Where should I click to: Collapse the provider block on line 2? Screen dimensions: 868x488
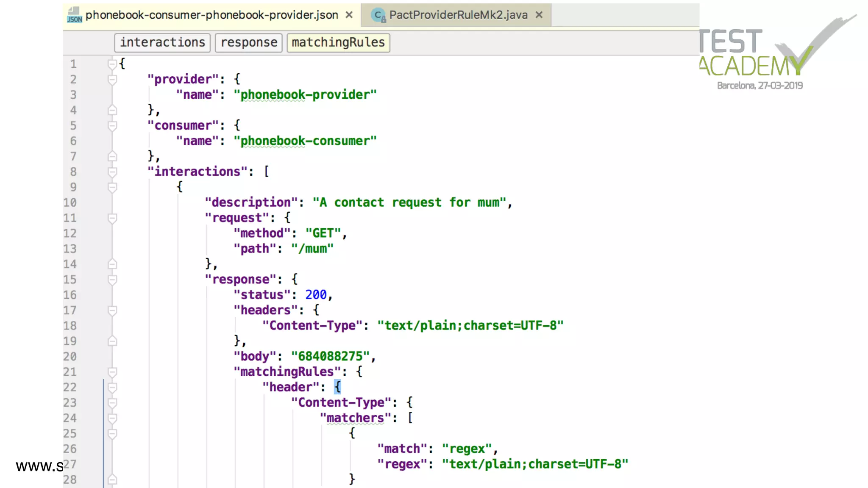[112, 79]
